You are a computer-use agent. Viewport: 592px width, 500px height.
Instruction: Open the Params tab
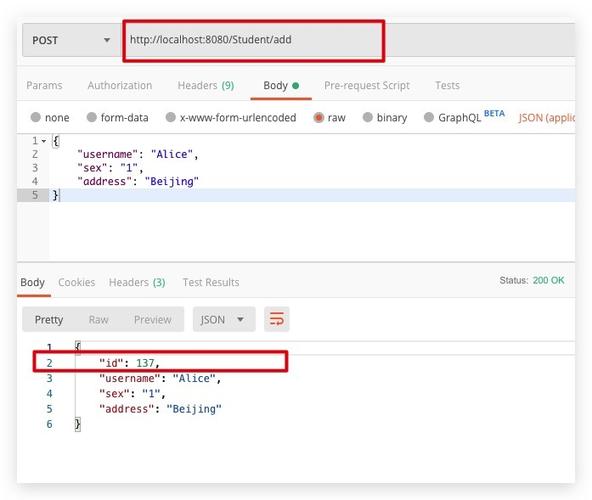click(x=44, y=85)
